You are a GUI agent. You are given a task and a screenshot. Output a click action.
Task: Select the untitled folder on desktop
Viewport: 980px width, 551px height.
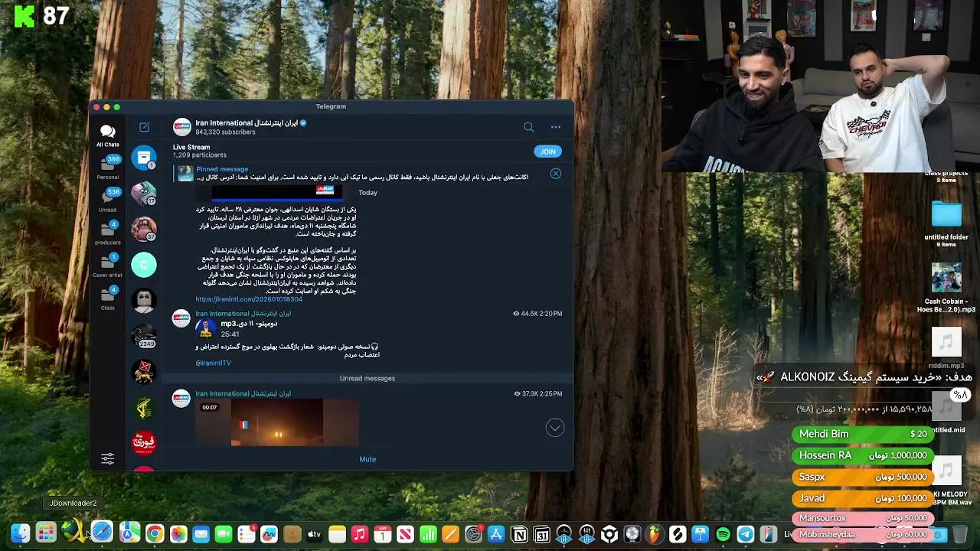coord(946,223)
